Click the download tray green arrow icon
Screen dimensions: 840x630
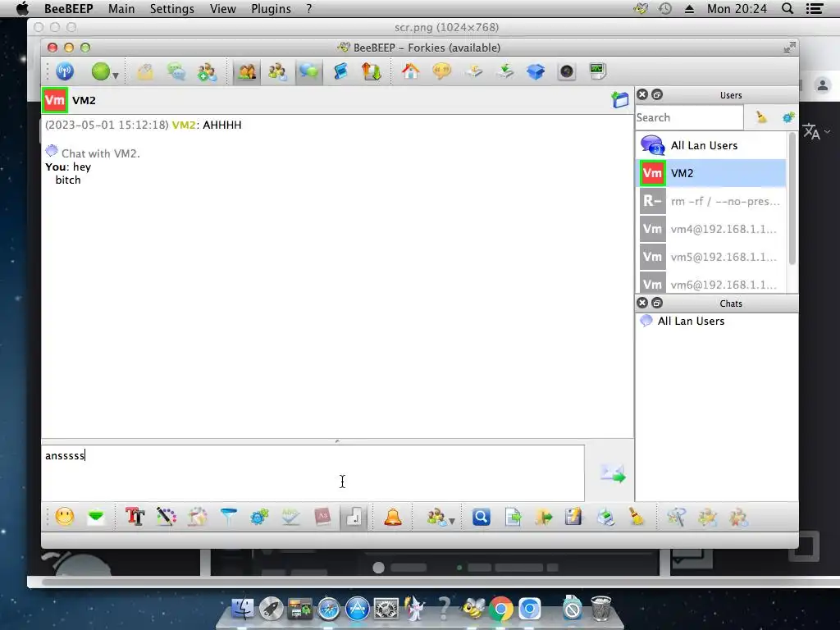click(504, 71)
